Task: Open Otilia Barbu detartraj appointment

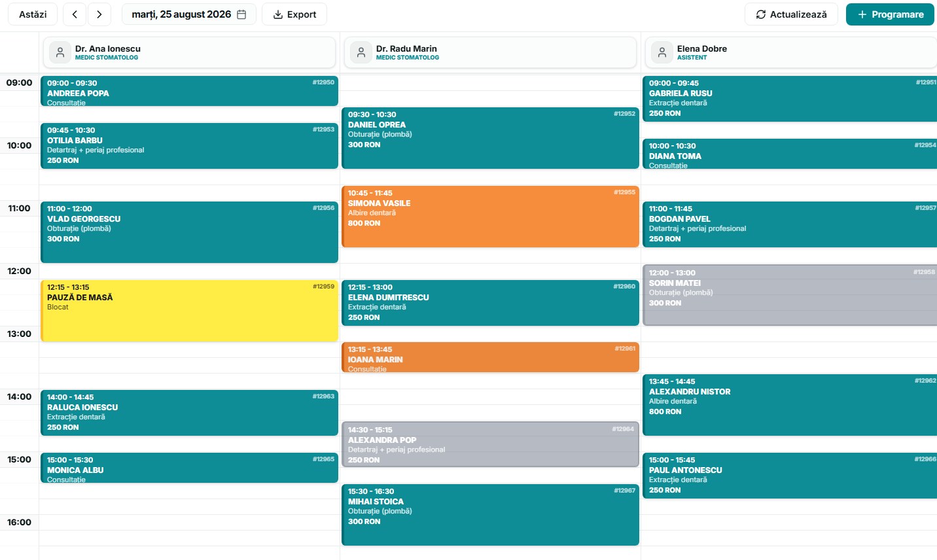Action: (189, 146)
